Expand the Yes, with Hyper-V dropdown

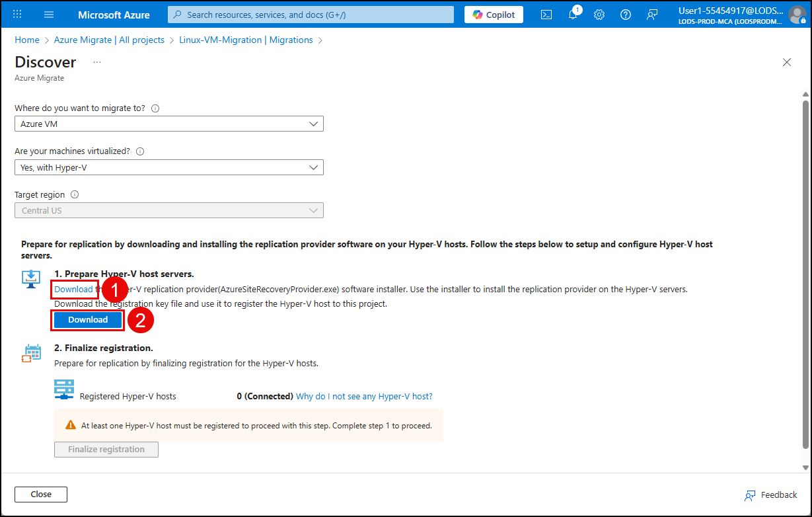(x=169, y=167)
